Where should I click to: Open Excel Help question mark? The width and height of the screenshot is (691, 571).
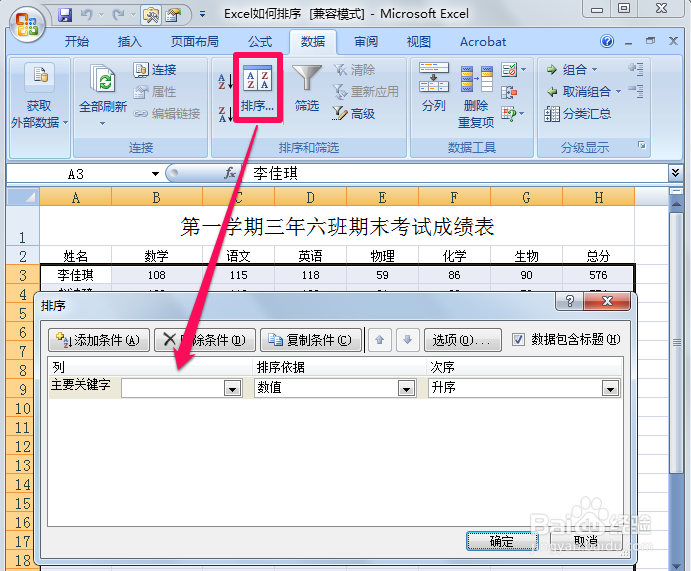pos(607,41)
